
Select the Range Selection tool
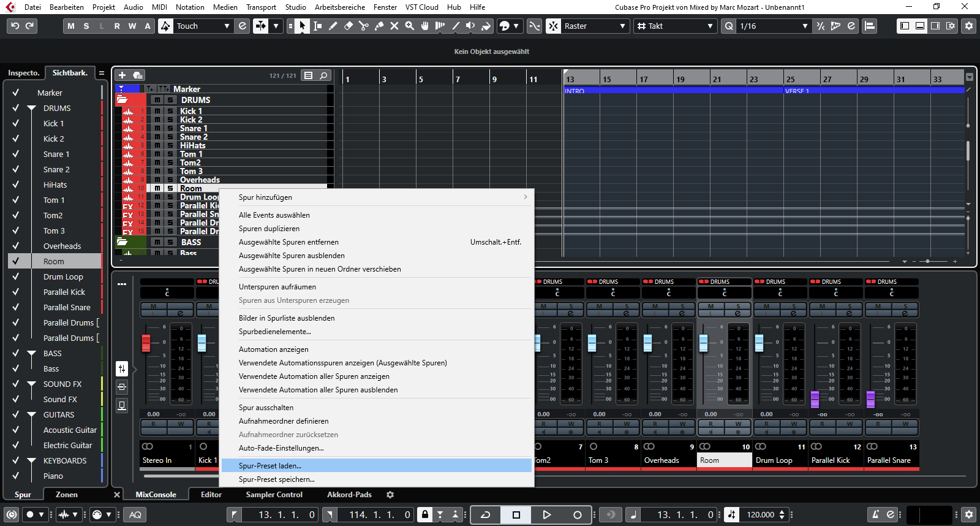318,26
